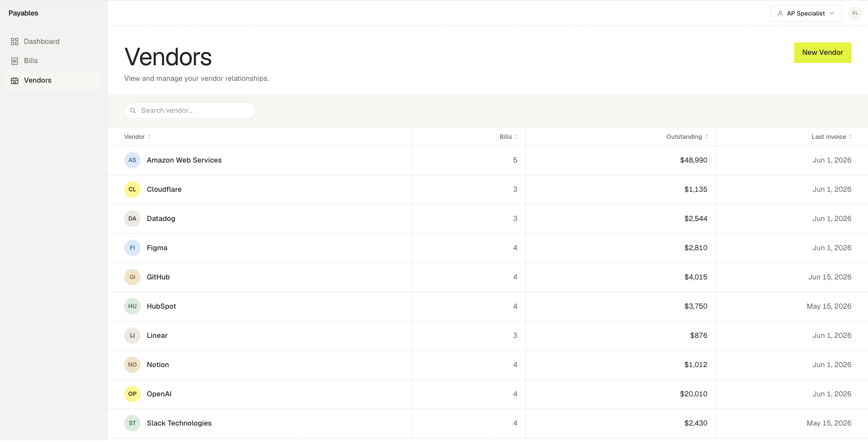Select the Amazon Web Services bill count 5

pos(515,160)
